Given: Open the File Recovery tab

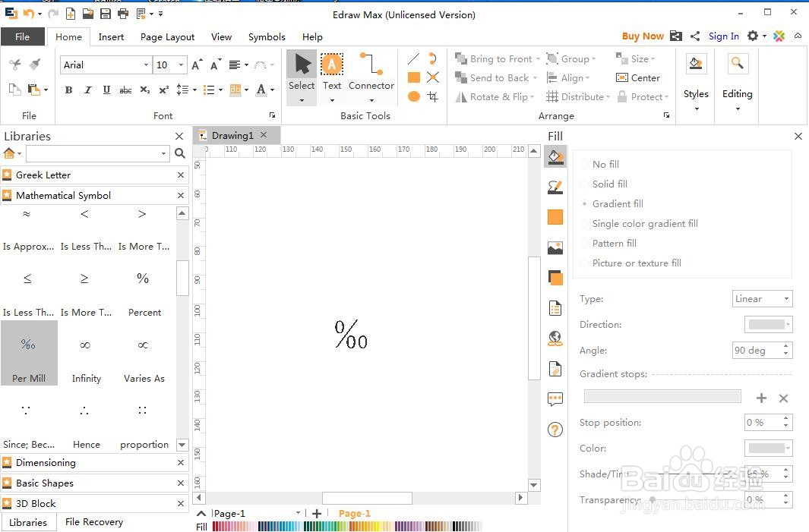Looking at the screenshot, I should pos(94,521).
